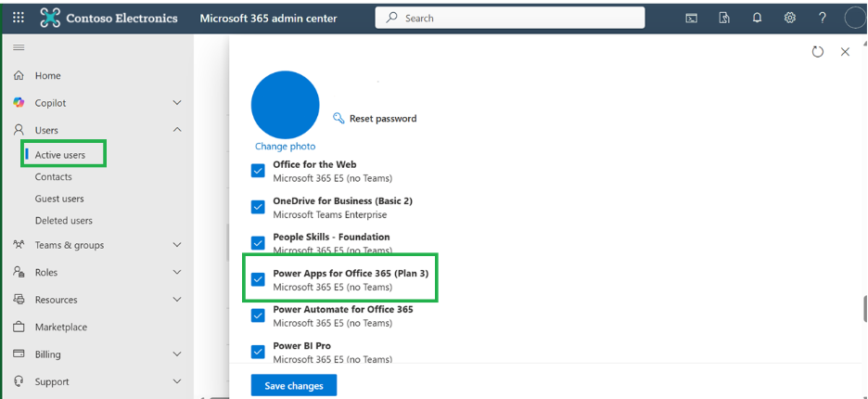This screenshot has width=868, height=399.
Task: Click Reset password link
Action: tap(383, 118)
